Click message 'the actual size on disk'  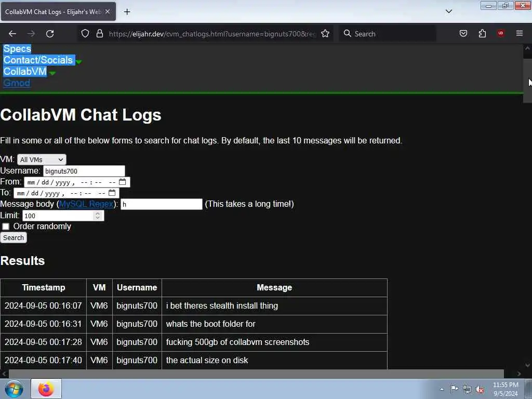click(x=207, y=361)
